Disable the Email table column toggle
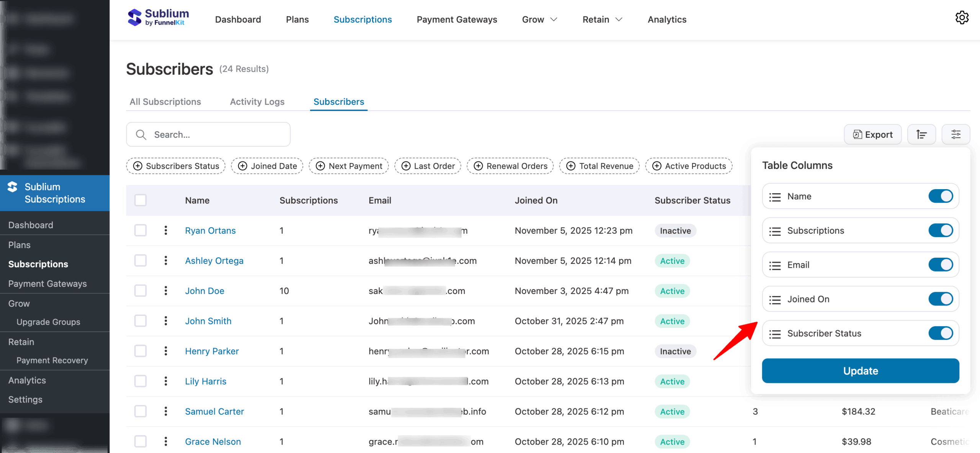The height and width of the screenshot is (453, 980). click(x=941, y=264)
